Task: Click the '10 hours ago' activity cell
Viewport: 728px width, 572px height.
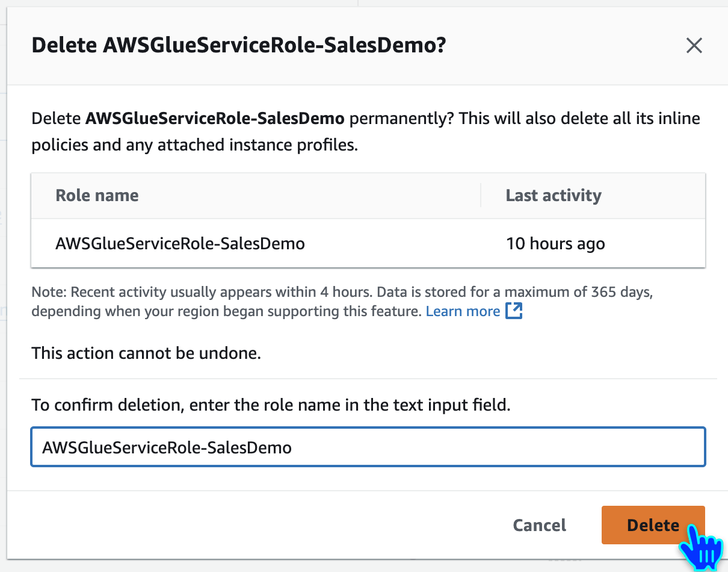Action: click(555, 243)
